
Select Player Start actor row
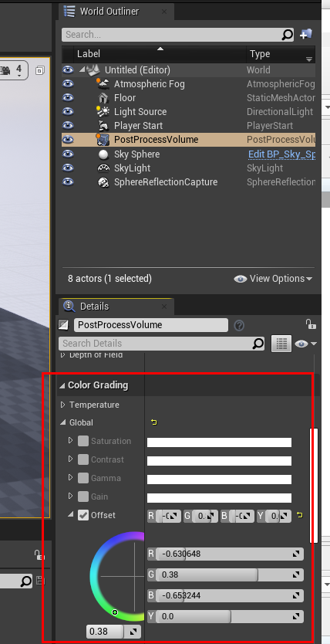[x=138, y=126]
